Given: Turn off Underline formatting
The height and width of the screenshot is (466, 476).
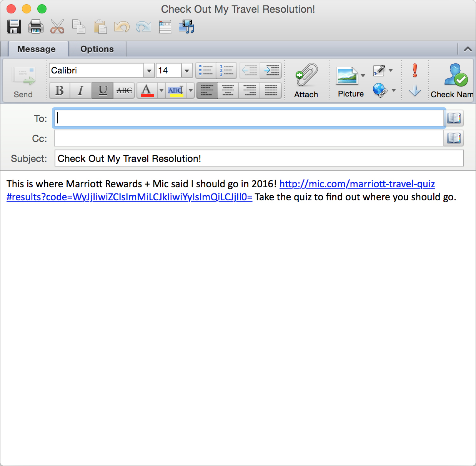Looking at the screenshot, I should tap(102, 90).
